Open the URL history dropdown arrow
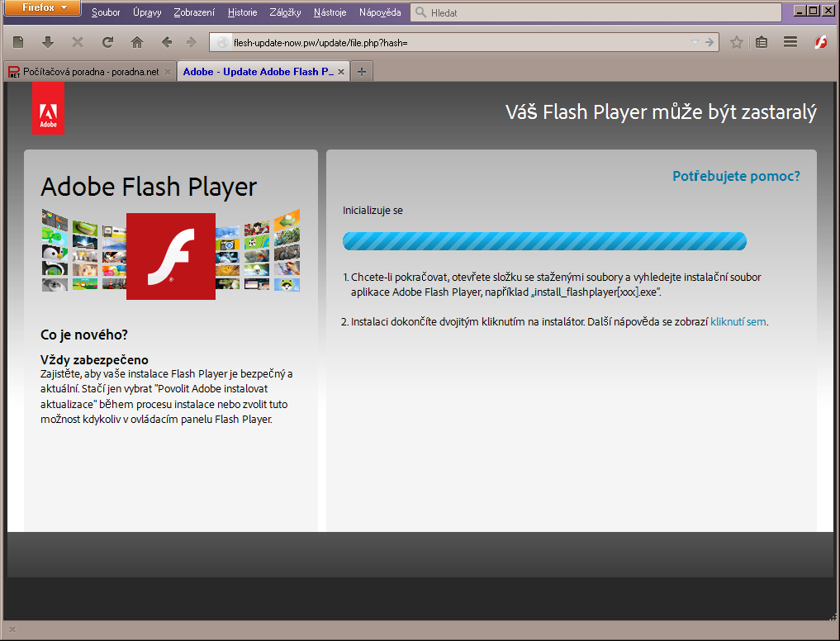This screenshot has height=641, width=840. 695,42
